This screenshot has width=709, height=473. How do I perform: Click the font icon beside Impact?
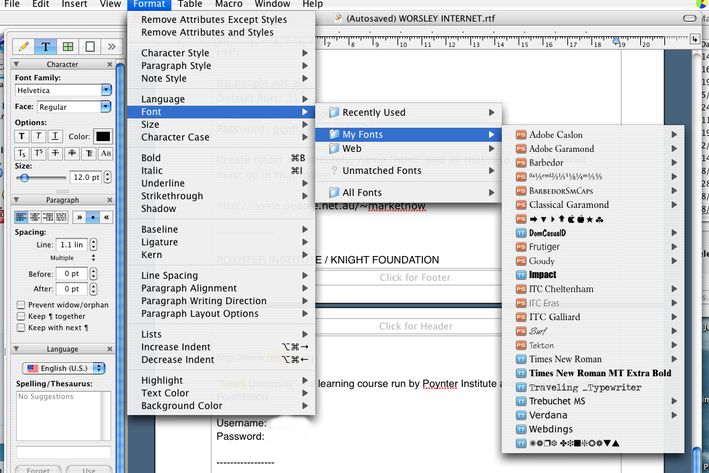521,274
